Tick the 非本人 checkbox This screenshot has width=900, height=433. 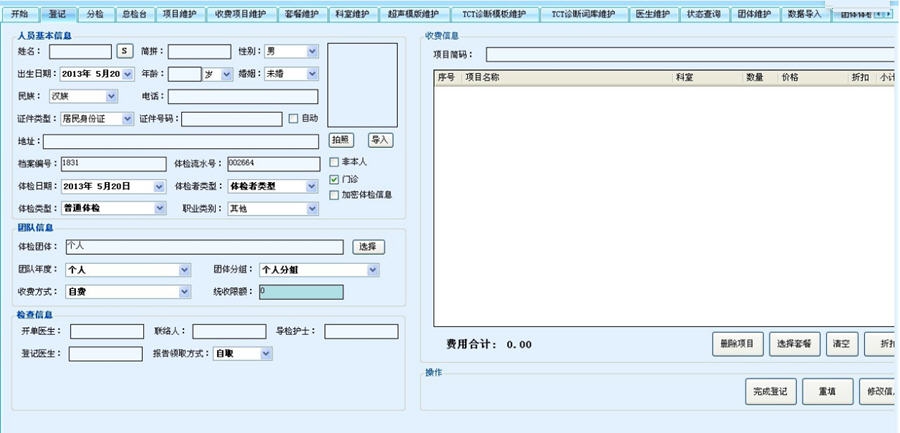334,163
